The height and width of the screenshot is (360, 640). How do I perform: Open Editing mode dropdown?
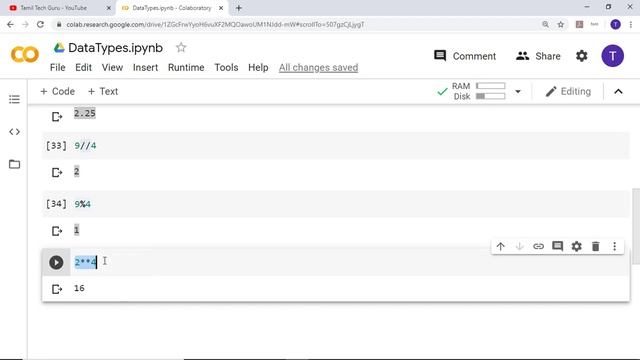pos(568,91)
